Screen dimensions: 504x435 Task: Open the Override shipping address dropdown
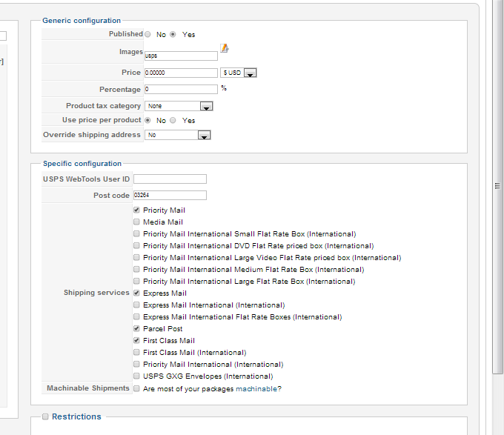204,136
